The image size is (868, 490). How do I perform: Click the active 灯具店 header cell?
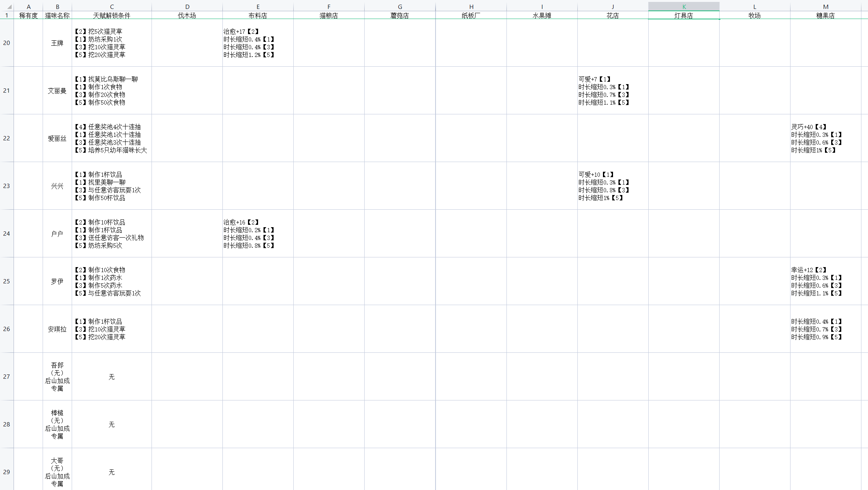pyautogui.click(x=684, y=16)
